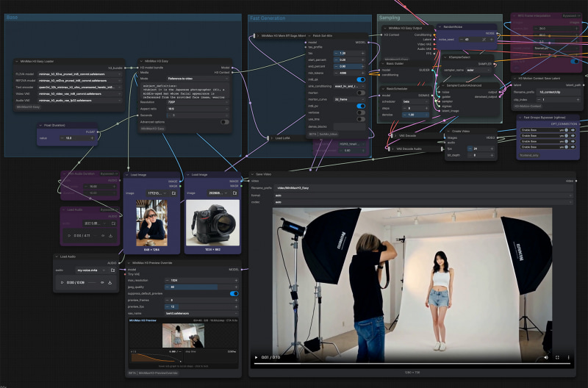Increase tau value in Patch node

pos(362,53)
